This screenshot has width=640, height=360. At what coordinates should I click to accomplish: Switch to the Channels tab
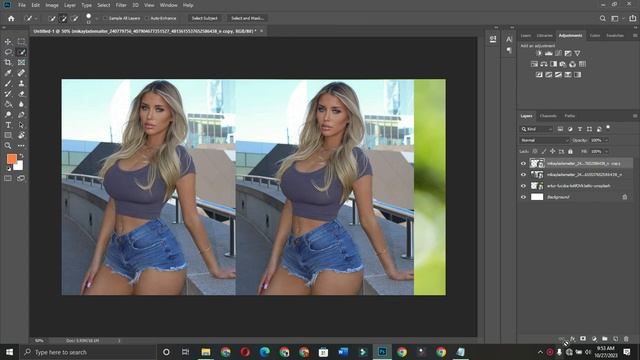pos(548,116)
